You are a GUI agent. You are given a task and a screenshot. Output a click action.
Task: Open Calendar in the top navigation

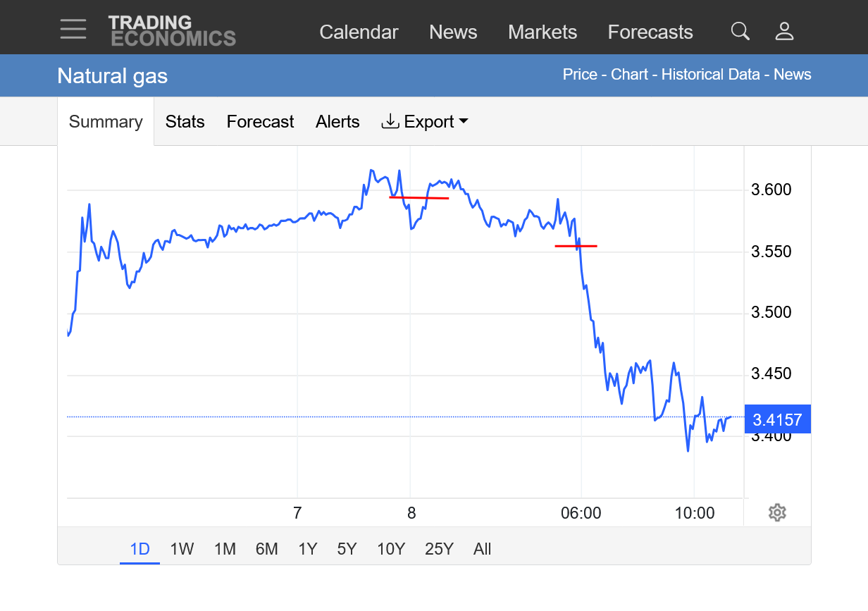359,32
